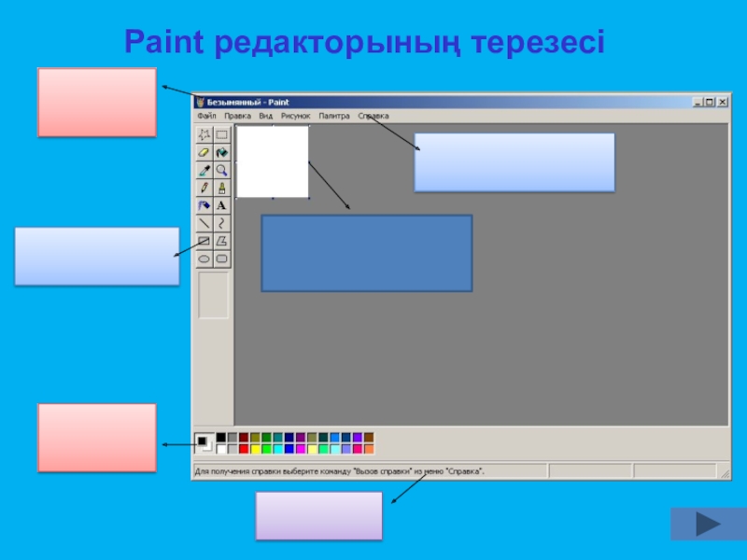Go to next slide with arrow button

pyautogui.click(x=709, y=524)
